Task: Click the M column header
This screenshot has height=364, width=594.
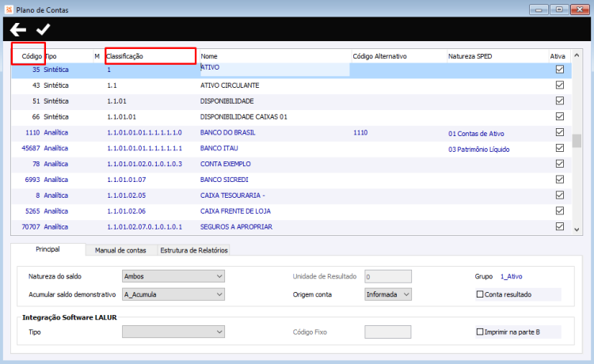Action: click(x=97, y=56)
